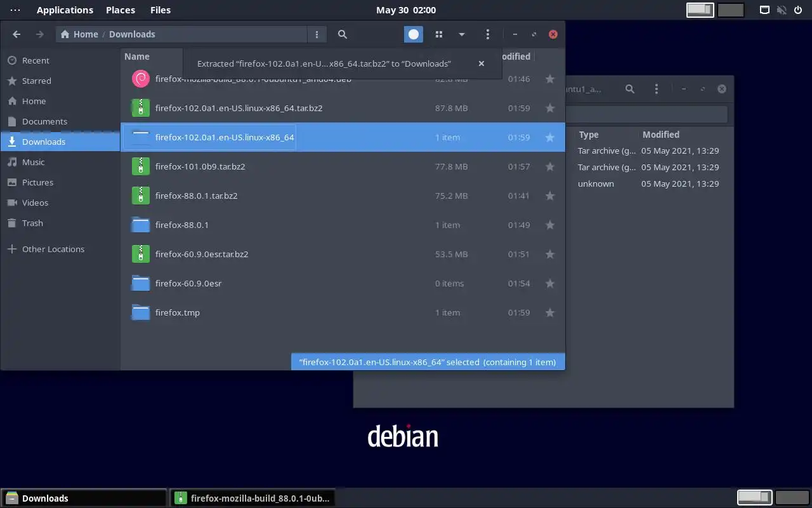Star the selected firefox-102.0a1 folder
Viewport: 812px width, 508px height.
click(550, 137)
